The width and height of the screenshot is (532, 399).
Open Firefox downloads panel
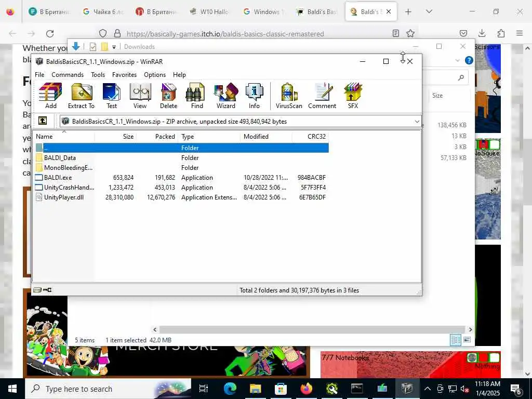point(482,33)
